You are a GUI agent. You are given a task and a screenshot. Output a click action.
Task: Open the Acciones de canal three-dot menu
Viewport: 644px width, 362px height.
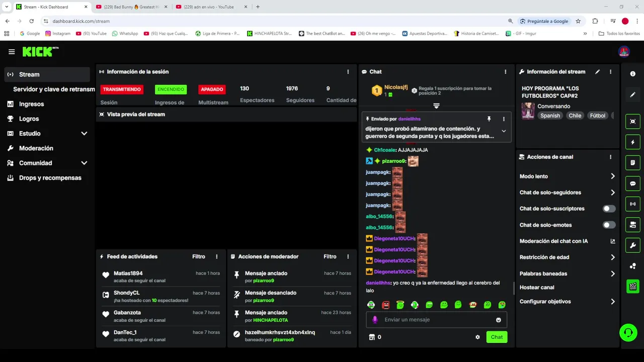click(611, 157)
